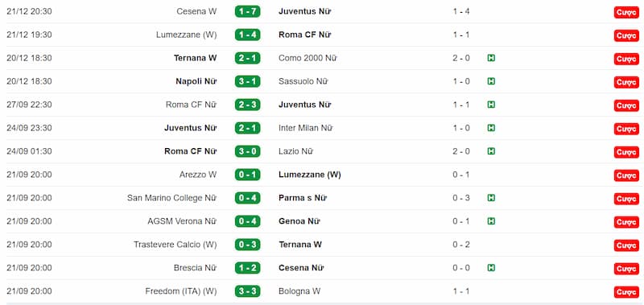This screenshot has width=644, height=305.
Task: Click Cược button for Freedom (ITA) vs Bologna
Action: 626,292
